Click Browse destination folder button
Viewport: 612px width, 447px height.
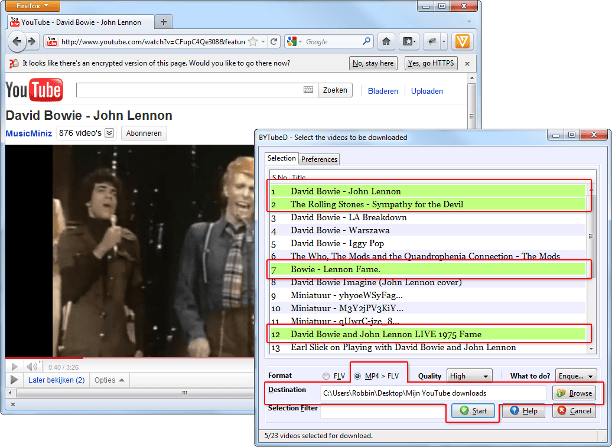coord(574,393)
